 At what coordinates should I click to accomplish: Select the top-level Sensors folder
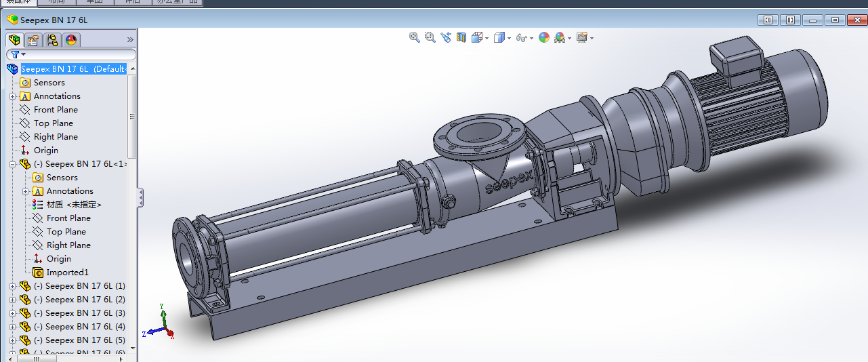point(49,83)
